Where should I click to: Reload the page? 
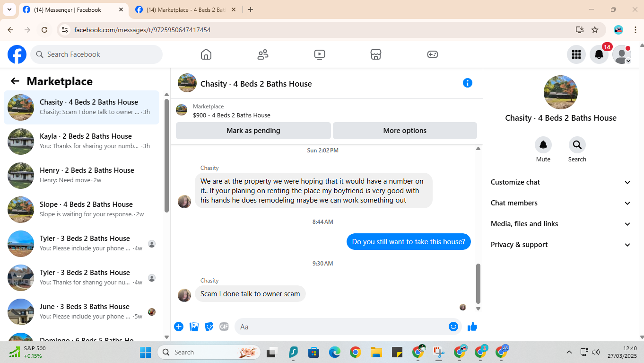coord(44,30)
